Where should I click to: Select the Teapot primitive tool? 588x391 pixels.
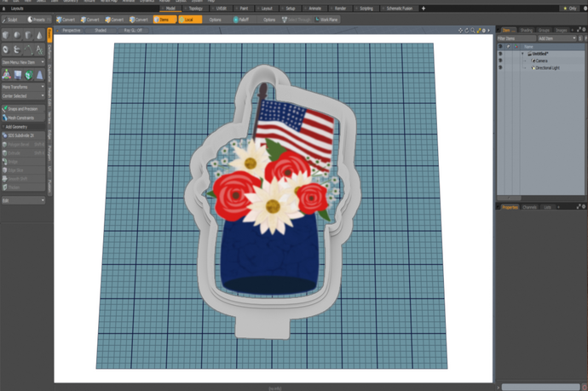click(x=17, y=49)
